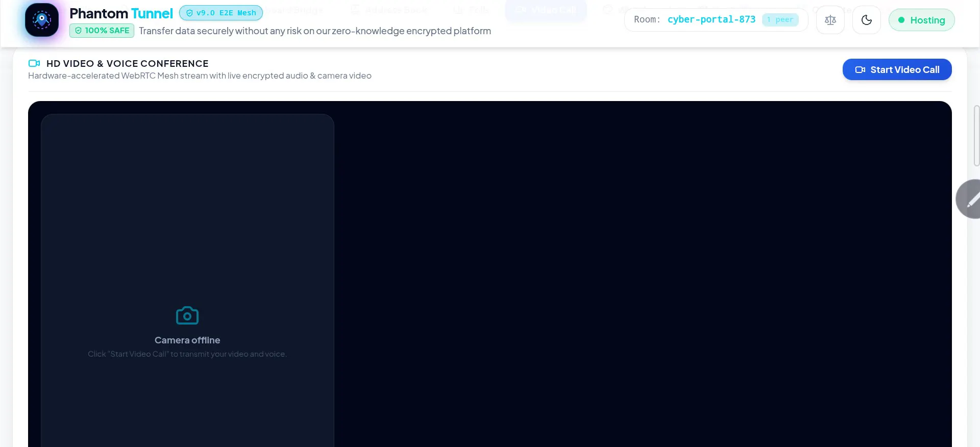The image size is (980, 447).
Task: Click the HD VIDEO & VOICE CONFERENCE heading
Action: coord(128,63)
